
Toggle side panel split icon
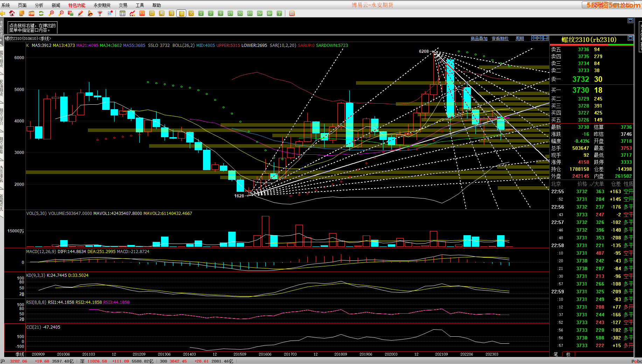[x=546, y=38]
